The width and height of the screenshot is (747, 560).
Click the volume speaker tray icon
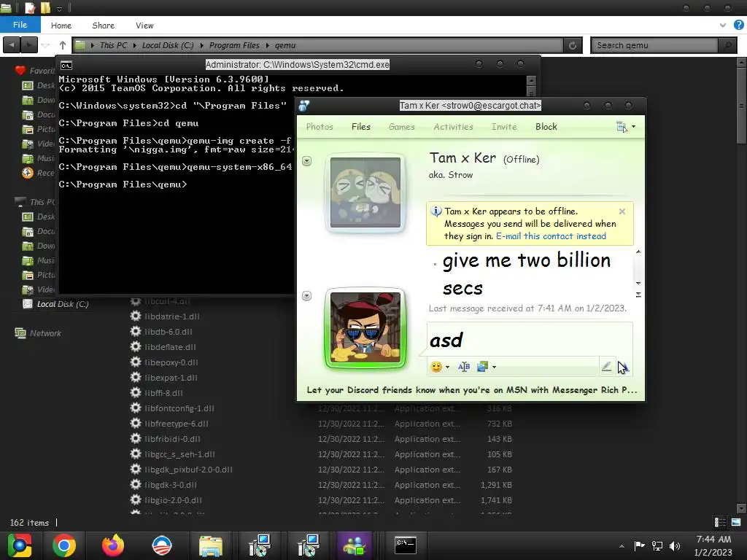675,545
